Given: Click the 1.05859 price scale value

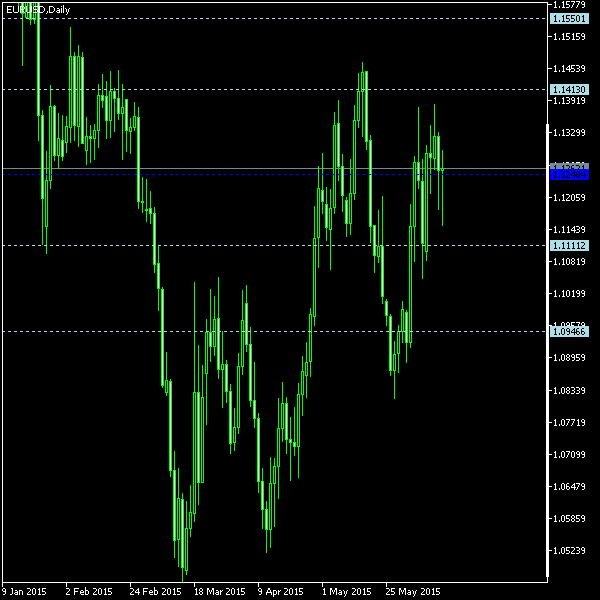Looking at the screenshot, I should [569, 518].
